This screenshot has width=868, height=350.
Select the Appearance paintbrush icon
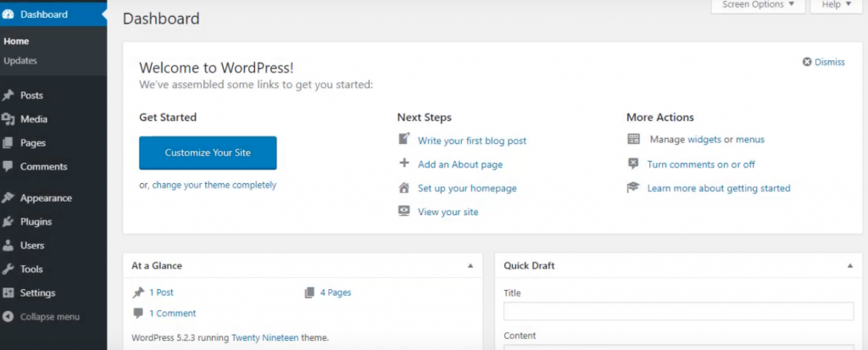8,197
